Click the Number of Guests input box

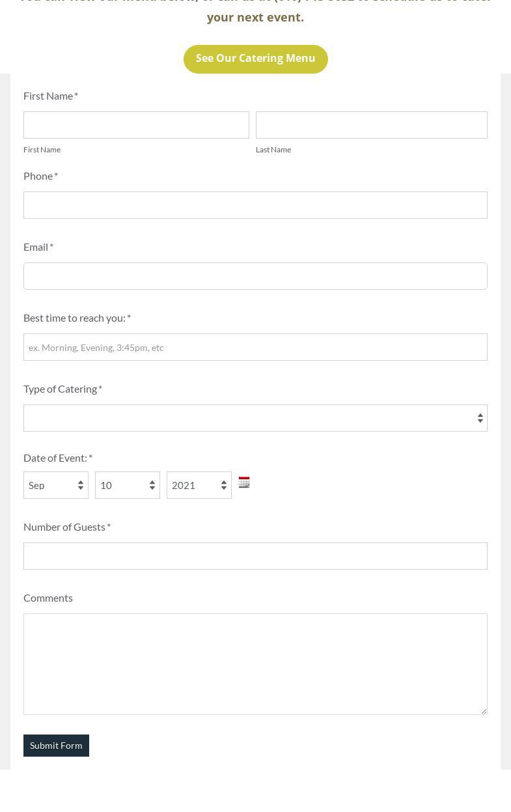[255, 556]
